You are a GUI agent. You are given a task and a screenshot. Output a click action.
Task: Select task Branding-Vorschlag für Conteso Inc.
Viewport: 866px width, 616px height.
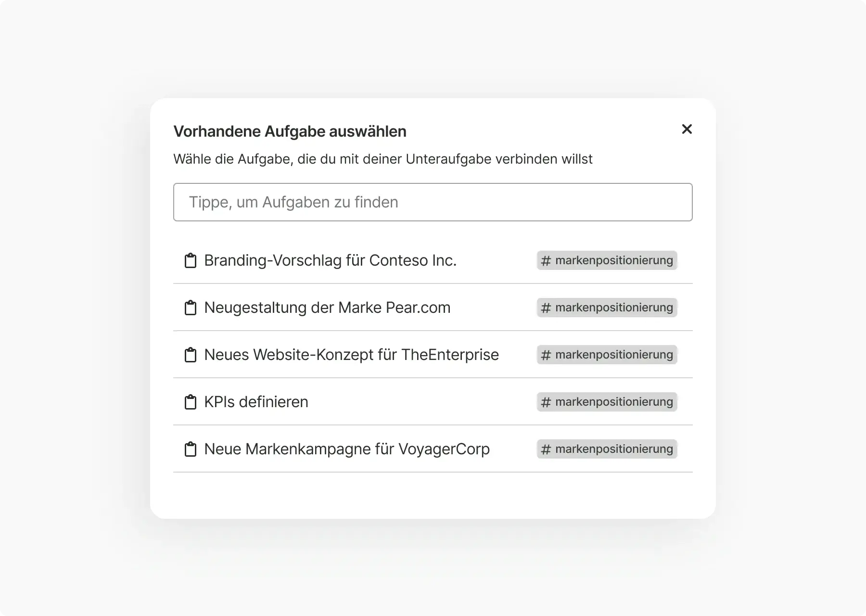coord(330,260)
